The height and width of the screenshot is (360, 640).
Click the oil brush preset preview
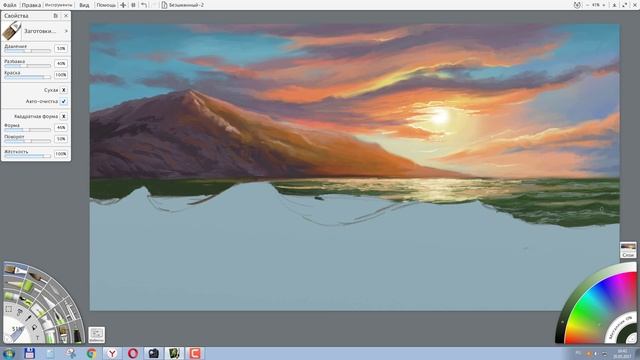[12, 31]
